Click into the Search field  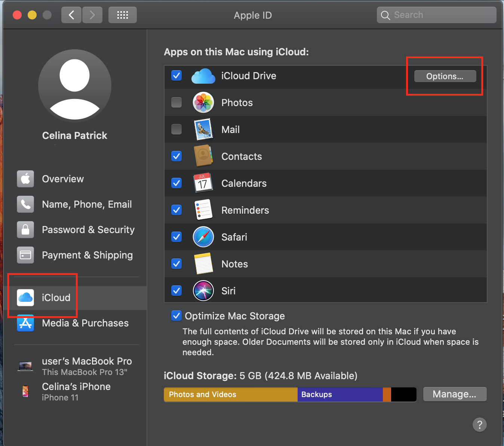pyautogui.click(x=436, y=15)
